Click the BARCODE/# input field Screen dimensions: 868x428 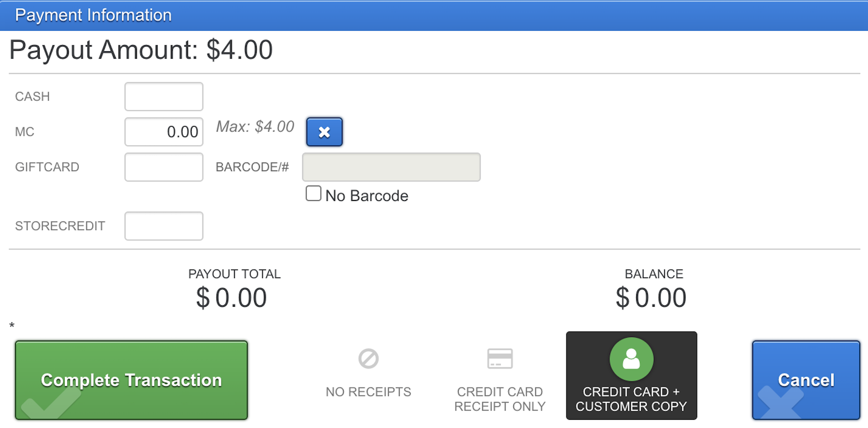pyautogui.click(x=391, y=167)
